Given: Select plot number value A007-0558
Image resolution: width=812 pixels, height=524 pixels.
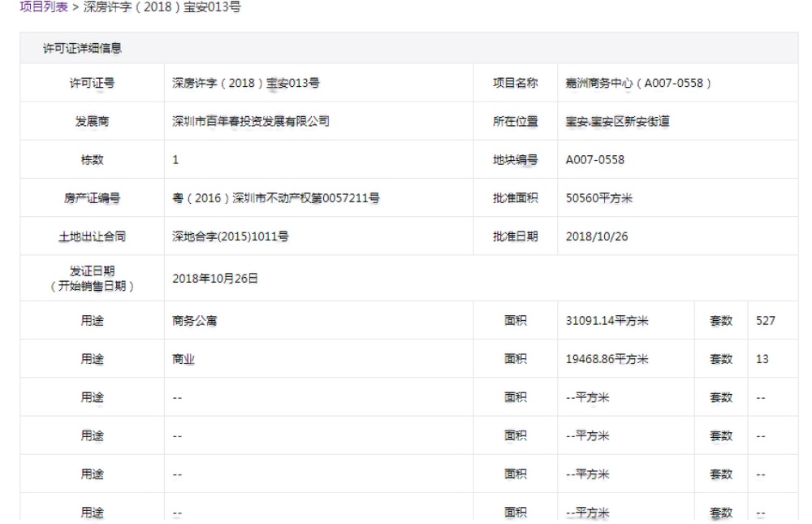Looking at the screenshot, I should pyautogui.click(x=595, y=159).
